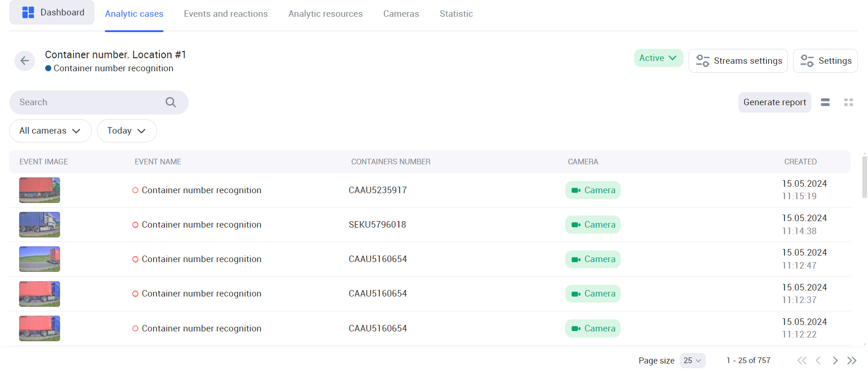Switch to list view layout
Image resolution: width=868 pixels, height=371 pixels.
[x=825, y=102]
